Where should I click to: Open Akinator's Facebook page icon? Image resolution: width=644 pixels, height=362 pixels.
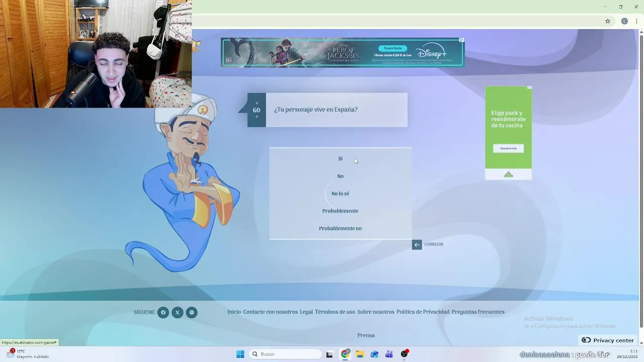coord(163,313)
